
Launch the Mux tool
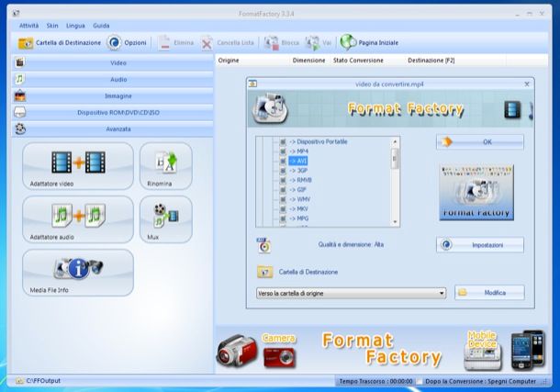tap(166, 219)
